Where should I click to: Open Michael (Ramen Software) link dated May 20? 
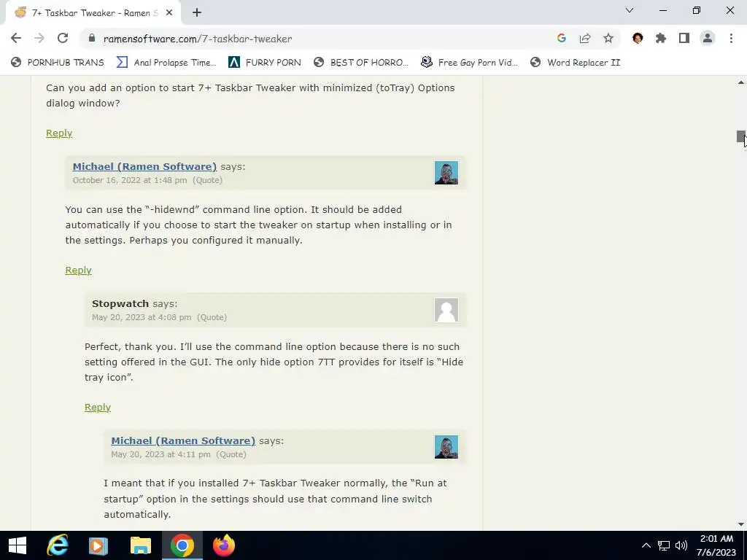pos(183,441)
